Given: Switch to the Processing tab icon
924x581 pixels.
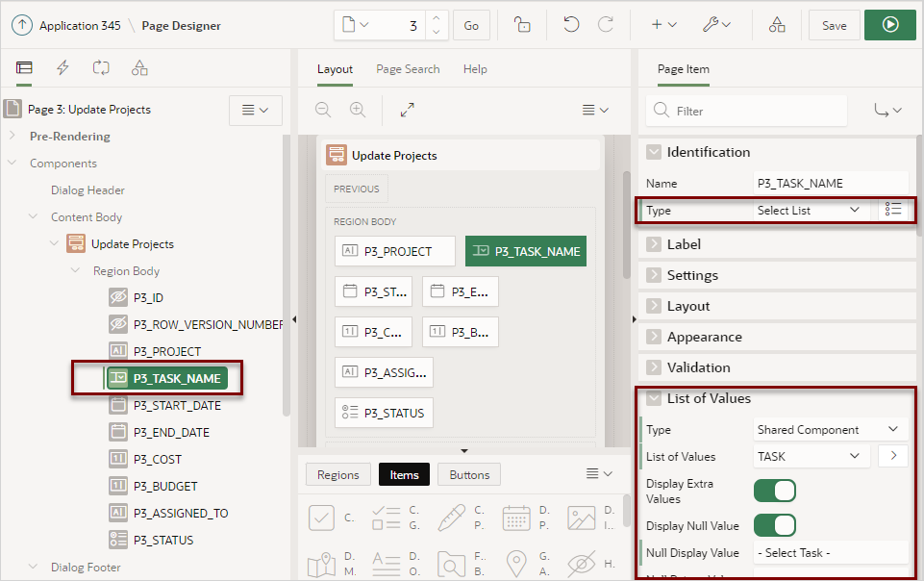Looking at the screenshot, I should pyautogui.click(x=101, y=67).
